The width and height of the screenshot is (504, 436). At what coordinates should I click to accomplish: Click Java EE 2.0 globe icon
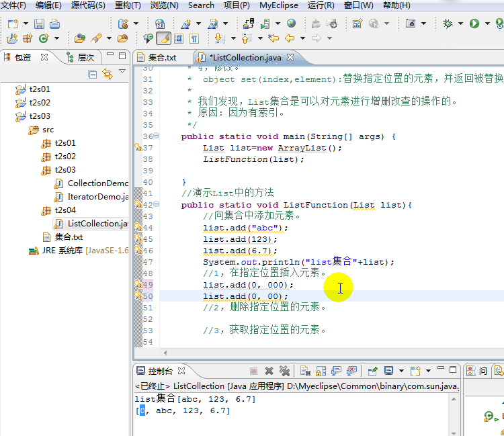click(160, 24)
